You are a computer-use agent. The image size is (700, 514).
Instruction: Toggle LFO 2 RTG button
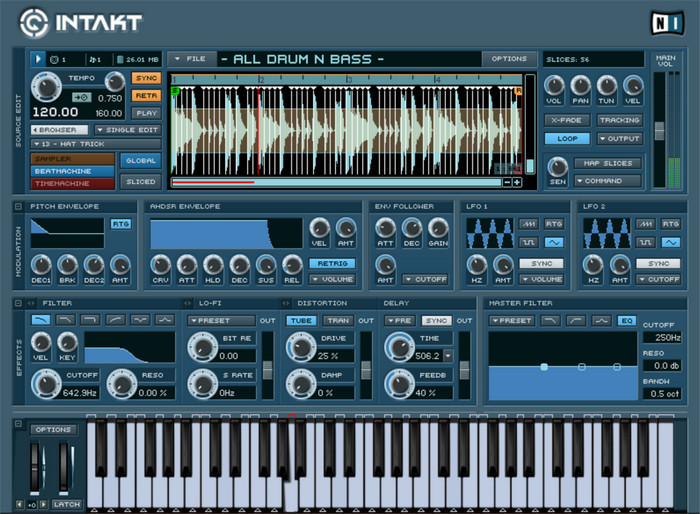(671, 224)
